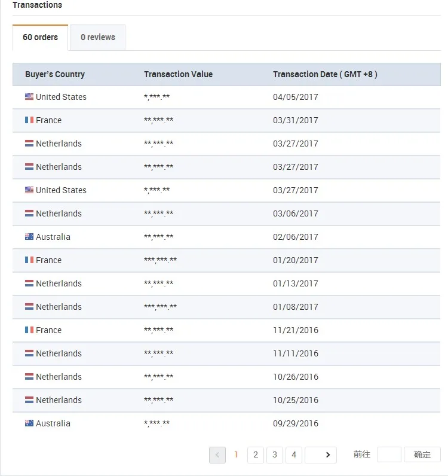
Task: Jump to page 3 of the orders
Action: pyautogui.click(x=275, y=455)
